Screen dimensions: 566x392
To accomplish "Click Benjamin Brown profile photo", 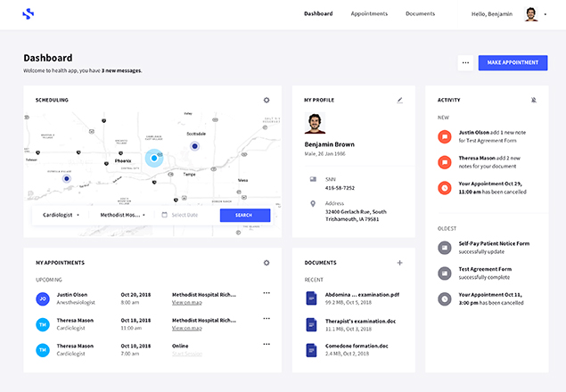I will (x=315, y=123).
